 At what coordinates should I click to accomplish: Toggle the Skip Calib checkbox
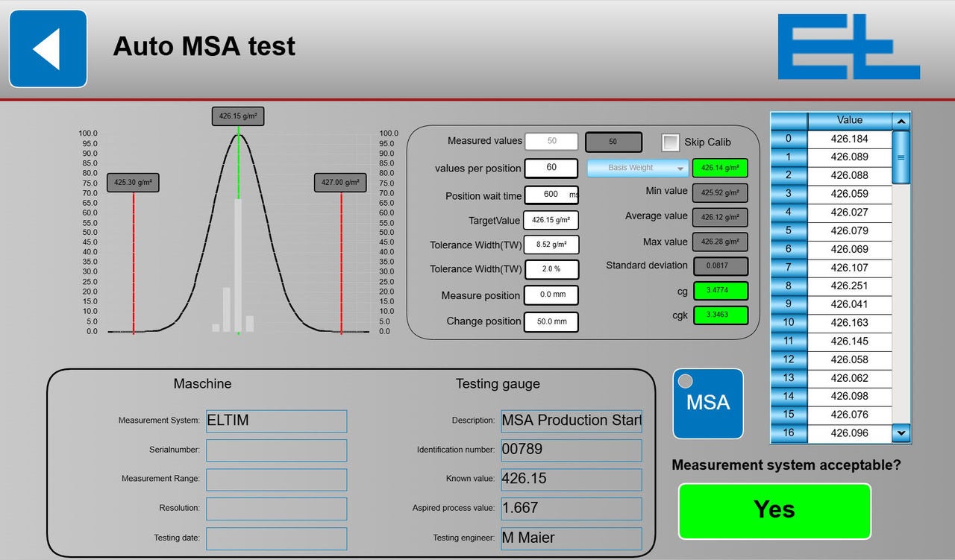(671, 142)
